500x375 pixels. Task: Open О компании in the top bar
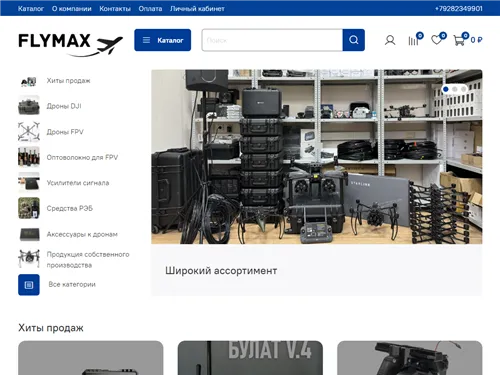tap(72, 9)
